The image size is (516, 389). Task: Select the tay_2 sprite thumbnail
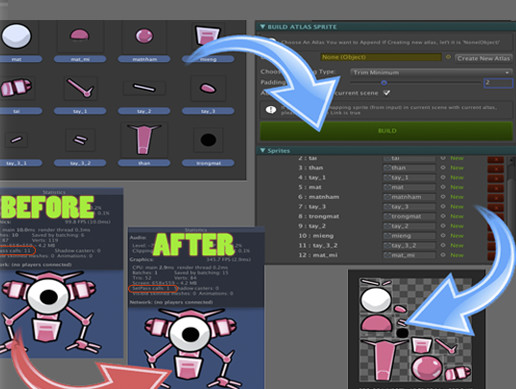click(144, 88)
